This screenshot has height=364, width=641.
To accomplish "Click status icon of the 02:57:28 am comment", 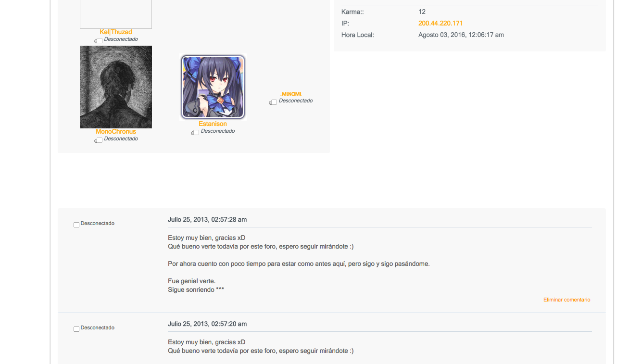I will [x=76, y=225].
